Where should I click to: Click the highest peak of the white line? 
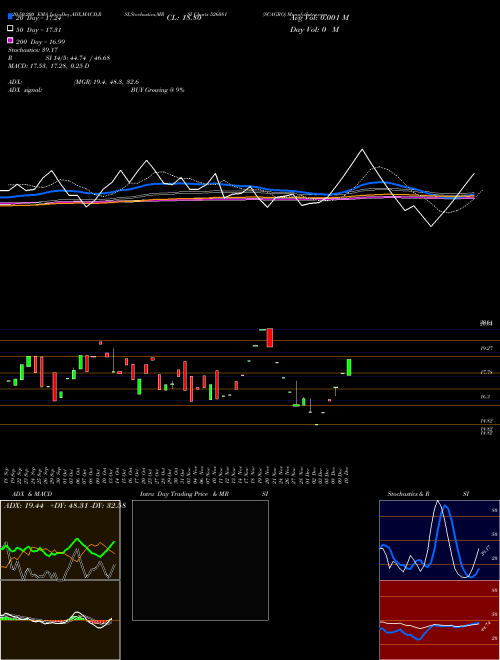point(362,149)
